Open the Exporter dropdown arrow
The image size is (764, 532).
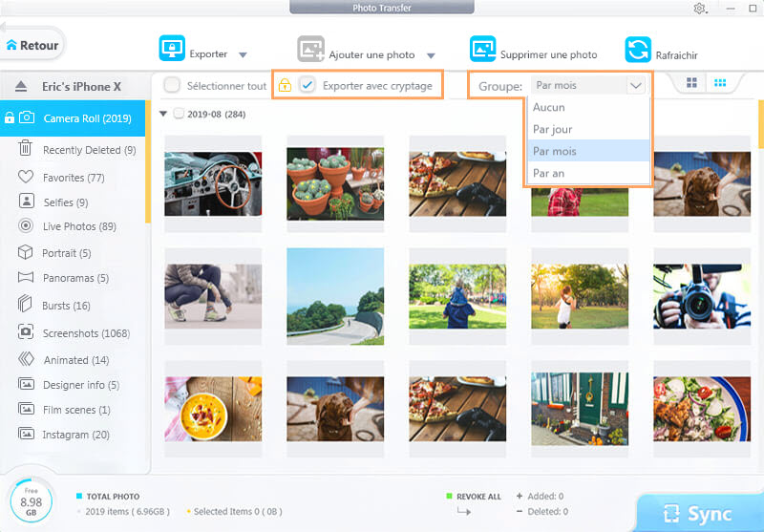pos(243,55)
